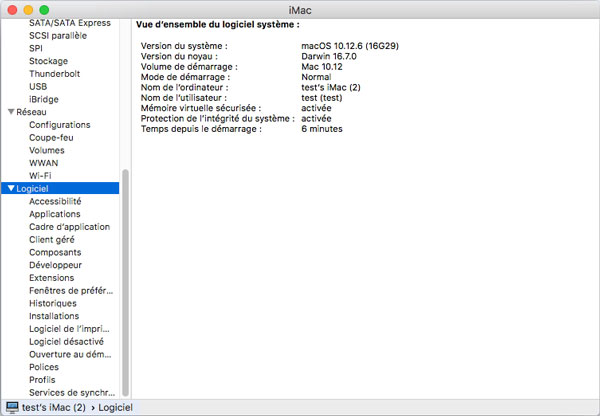The width and height of the screenshot is (600, 416).
Task: Select Coupe-feu in the sidebar
Action: click(51, 137)
